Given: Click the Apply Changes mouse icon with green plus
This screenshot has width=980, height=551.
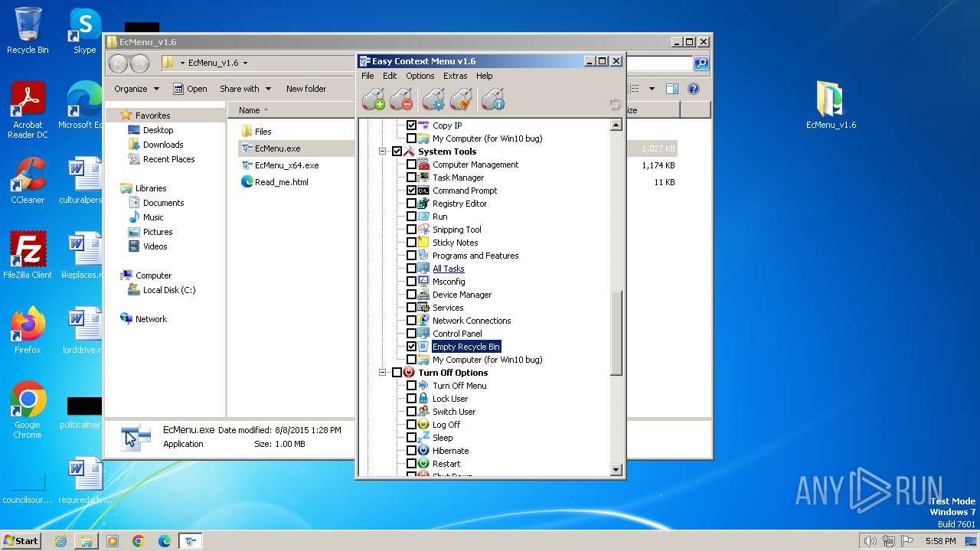Looking at the screenshot, I should click(373, 99).
